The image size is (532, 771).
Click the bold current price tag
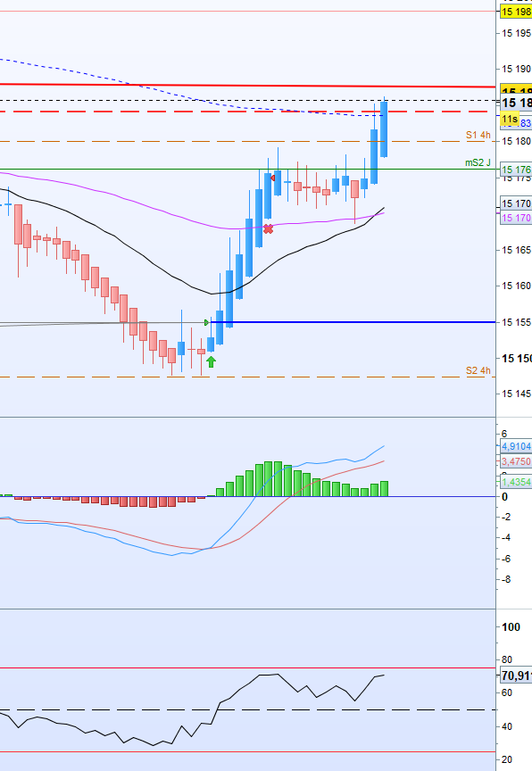click(516, 103)
